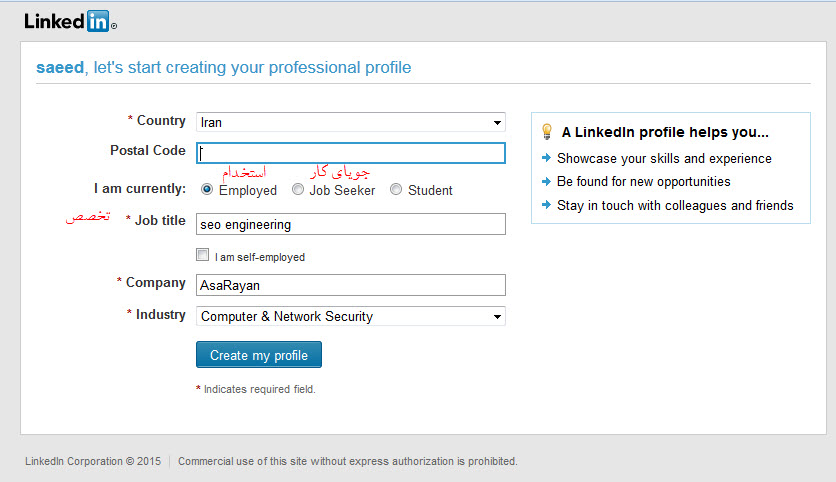Click the Indicates required field note
Viewport: 836px width, 482px height.
(x=259, y=389)
